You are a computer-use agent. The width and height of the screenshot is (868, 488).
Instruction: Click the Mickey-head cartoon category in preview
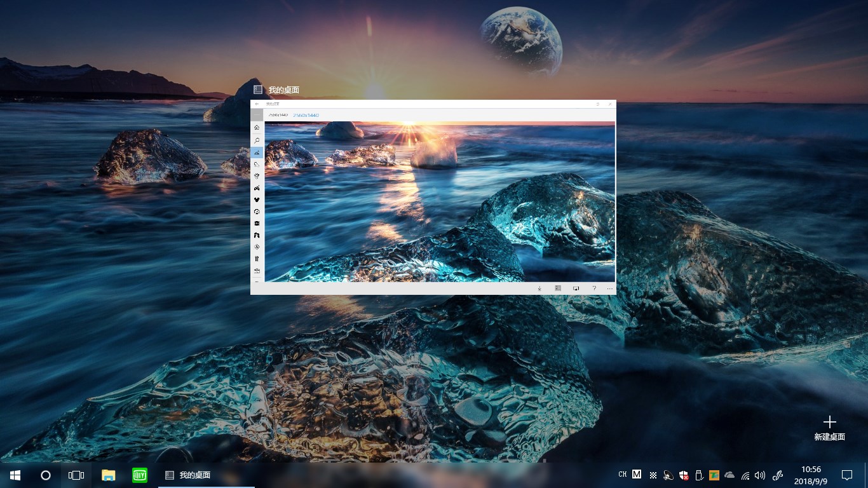[x=257, y=200]
